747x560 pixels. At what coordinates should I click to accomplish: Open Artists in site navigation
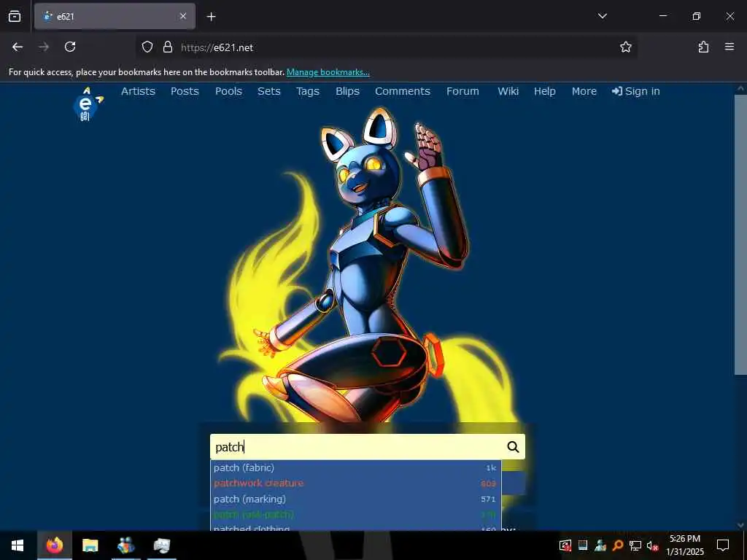(x=138, y=91)
